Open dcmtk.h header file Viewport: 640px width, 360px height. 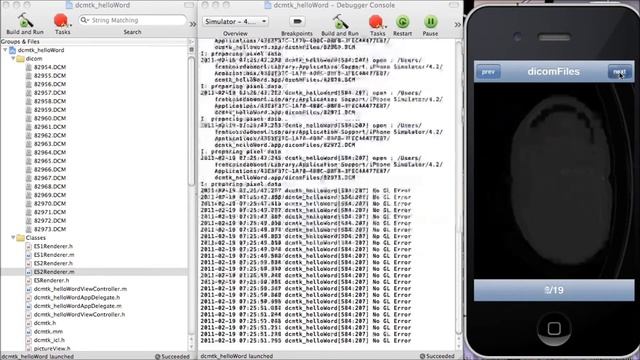tap(45, 323)
